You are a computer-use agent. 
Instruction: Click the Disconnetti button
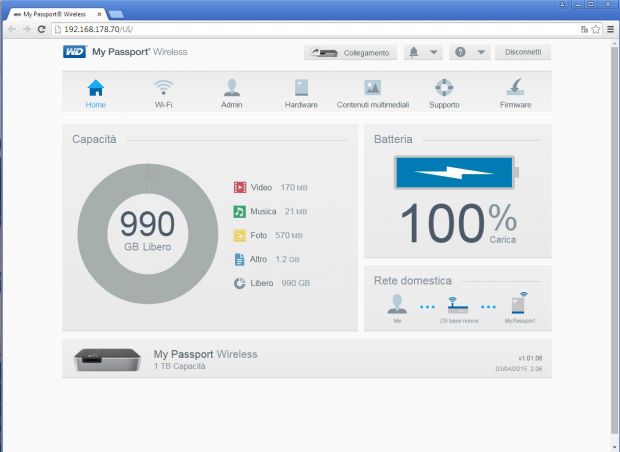pyautogui.click(x=523, y=52)
